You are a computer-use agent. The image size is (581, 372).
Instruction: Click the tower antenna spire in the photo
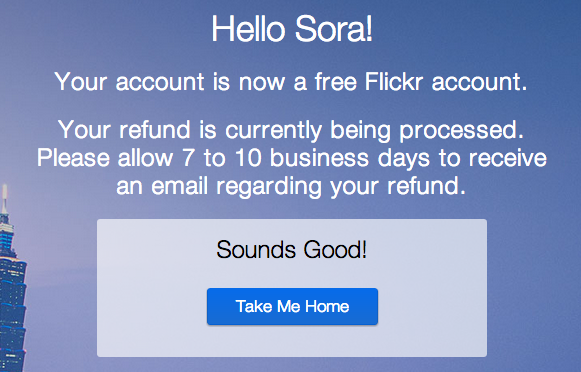[4, 199]
